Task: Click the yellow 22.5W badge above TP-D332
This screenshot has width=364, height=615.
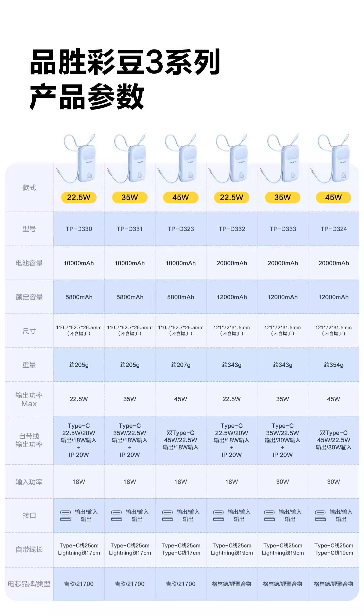Action: pos(232,197)
